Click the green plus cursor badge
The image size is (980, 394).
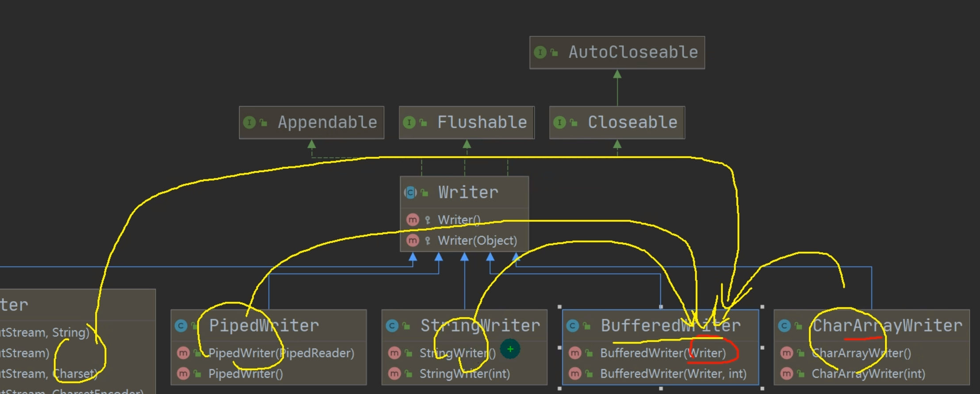click(x=510, y=349)
